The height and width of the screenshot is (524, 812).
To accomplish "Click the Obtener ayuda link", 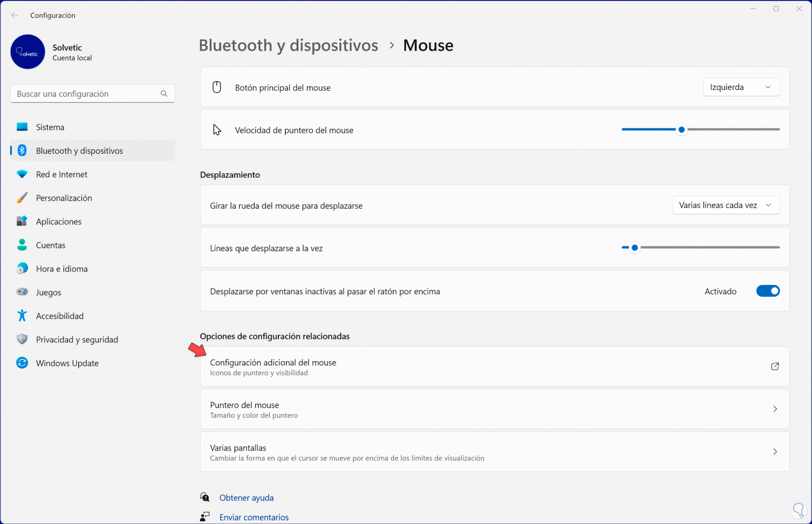I will [247, 497].
